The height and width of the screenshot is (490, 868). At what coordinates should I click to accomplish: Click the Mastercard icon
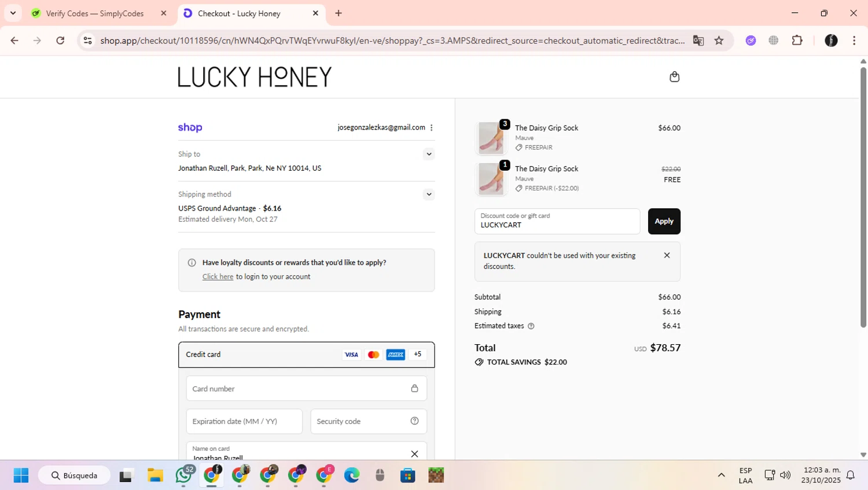[373, 355]
